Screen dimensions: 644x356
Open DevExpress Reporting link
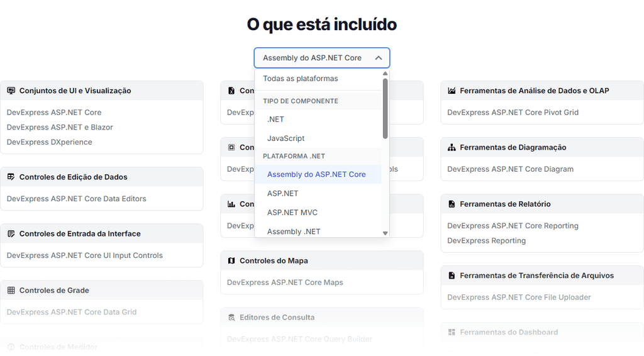(x=487, y=241)
